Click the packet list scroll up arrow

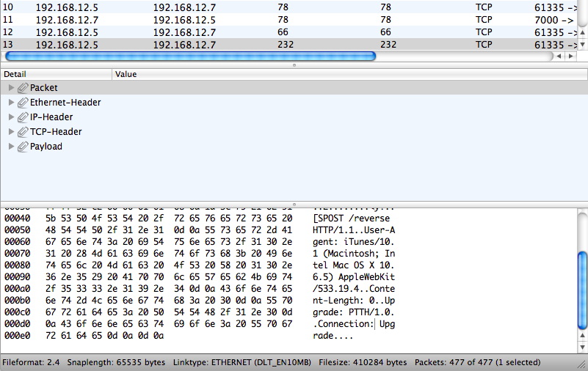[582, 32]
